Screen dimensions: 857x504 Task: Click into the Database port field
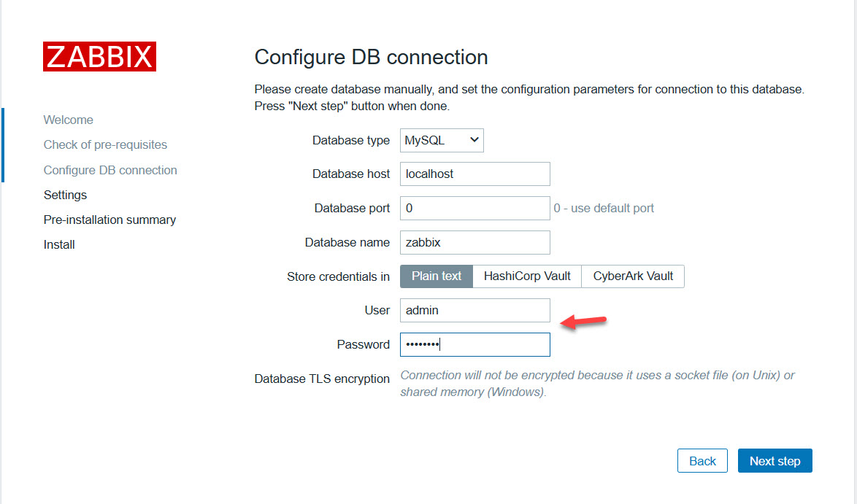click(x=474, y=208)
